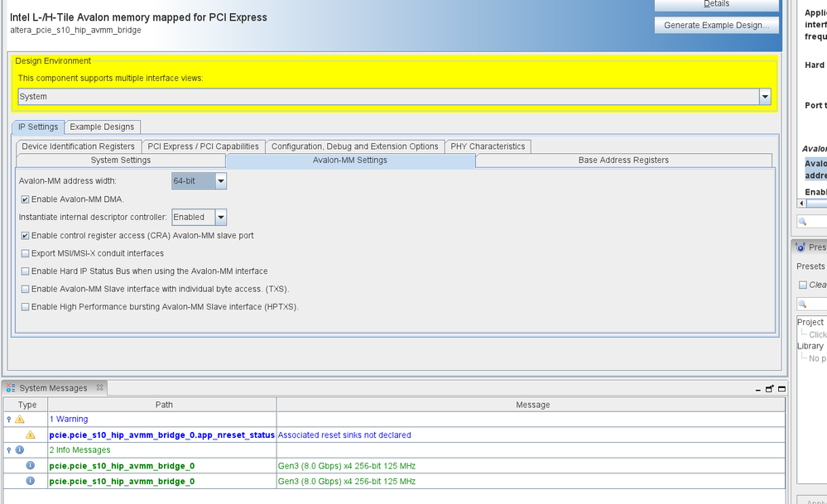Maximize the System Messages panel
827x504 pixels.
781,388
